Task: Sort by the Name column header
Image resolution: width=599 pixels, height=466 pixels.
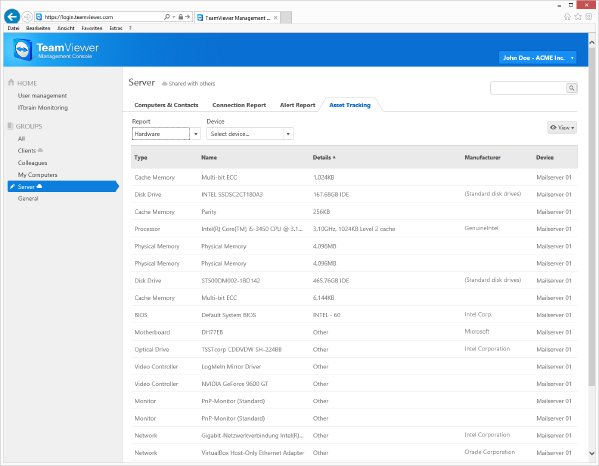Action: click(209, 157)
